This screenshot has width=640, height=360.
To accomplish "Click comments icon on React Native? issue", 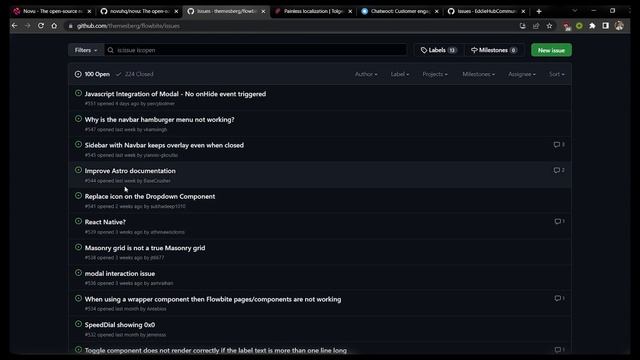I will click(559, 221).
